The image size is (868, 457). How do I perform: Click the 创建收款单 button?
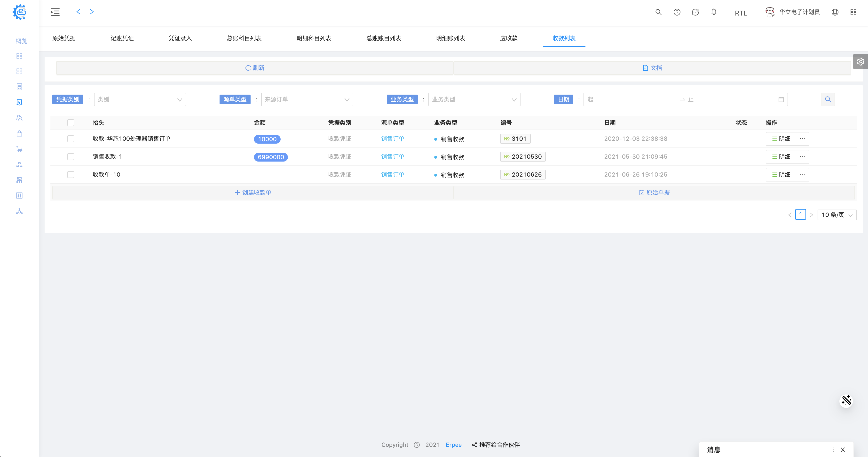pos(253,193)
